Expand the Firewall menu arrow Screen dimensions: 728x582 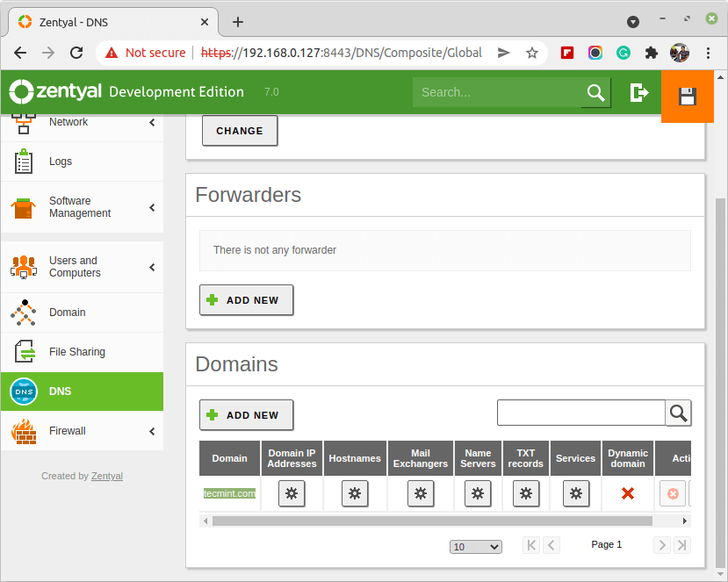point(152,432)
